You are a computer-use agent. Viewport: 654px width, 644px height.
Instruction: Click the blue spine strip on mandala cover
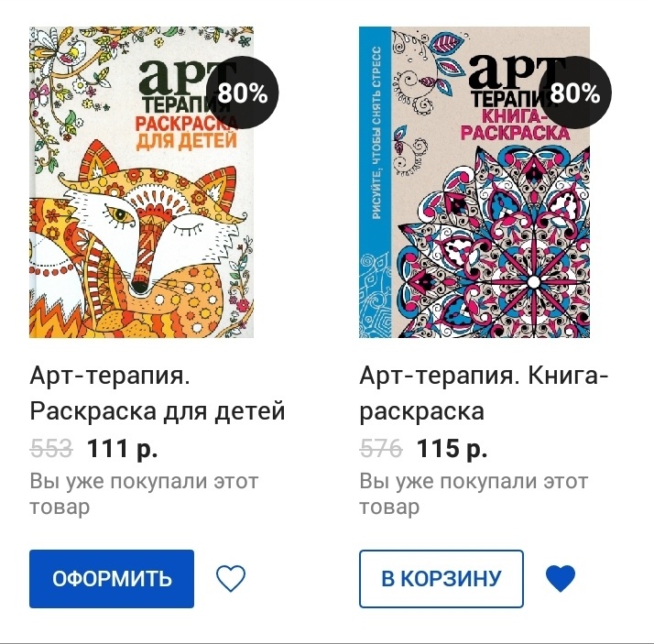coord(376,182)
